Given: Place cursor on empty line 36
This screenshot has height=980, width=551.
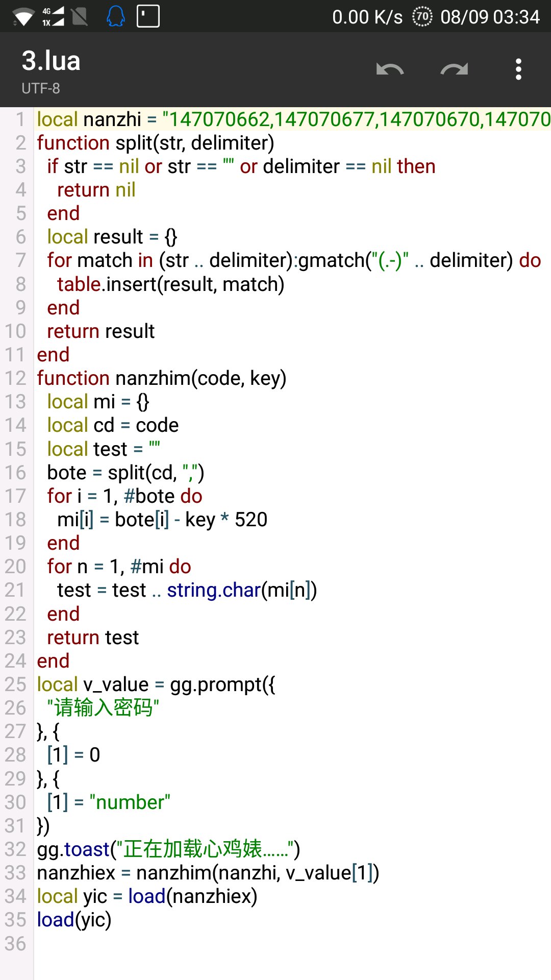Looking at the screenshot, I should click(x=204, y=944).
